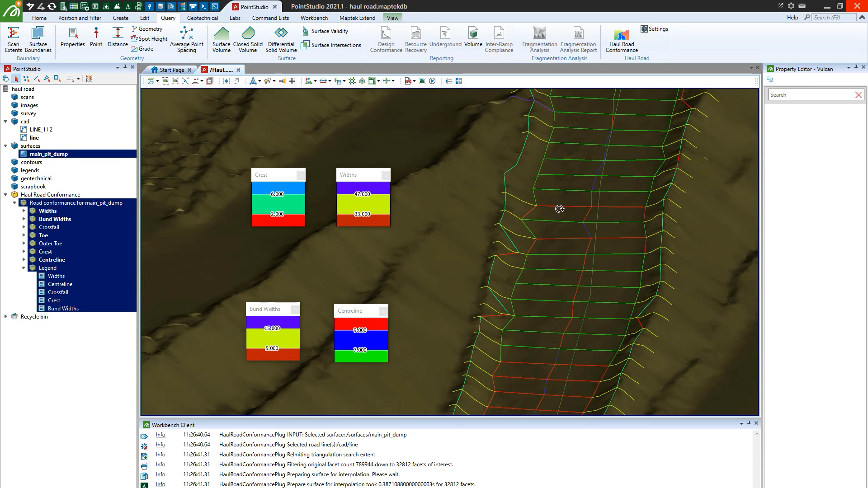Collapse the Legend tree node
The width and height of the screenshot is (868, 488).
(24, 268)
